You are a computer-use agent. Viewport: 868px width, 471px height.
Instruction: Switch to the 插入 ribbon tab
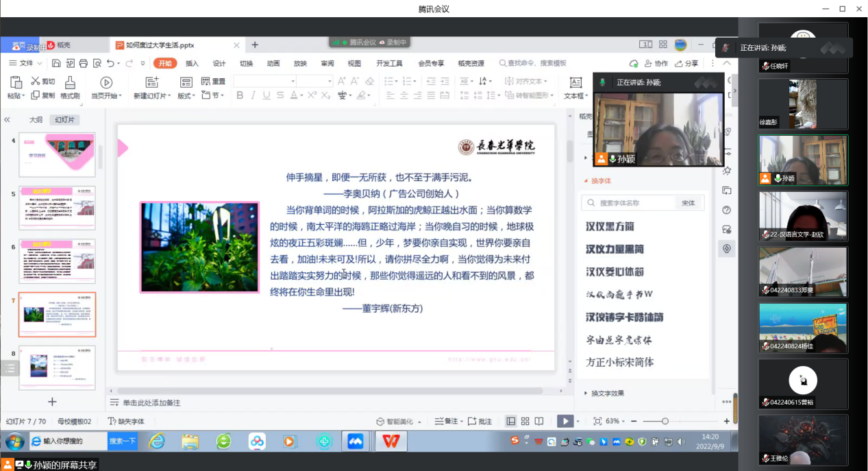(x=192, y=63)
